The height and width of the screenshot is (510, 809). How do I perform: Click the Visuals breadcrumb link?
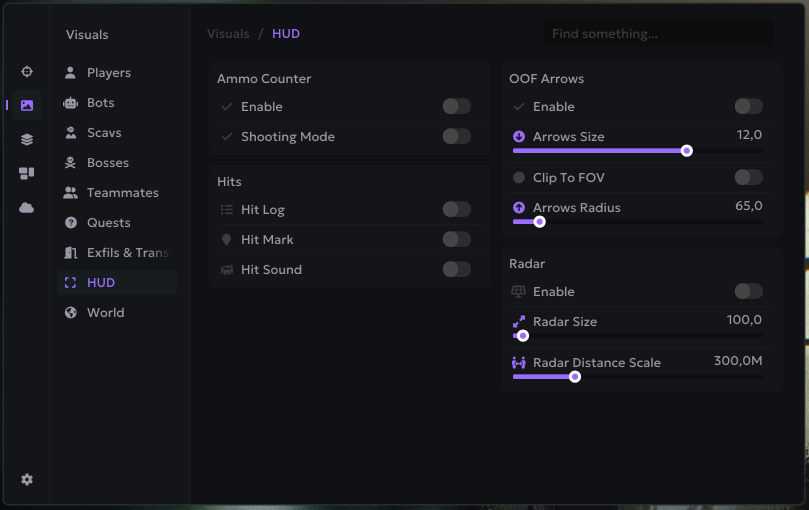tap(228, 34)
